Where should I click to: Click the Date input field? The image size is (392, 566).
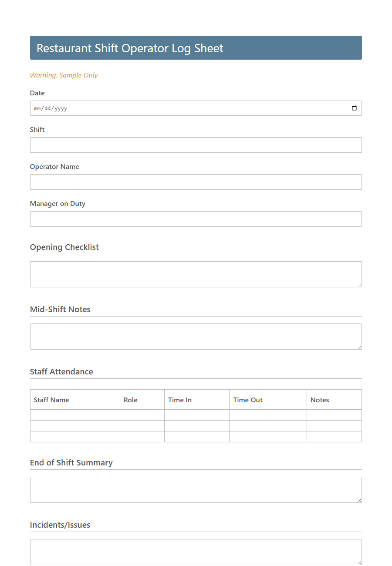point(174,108)
